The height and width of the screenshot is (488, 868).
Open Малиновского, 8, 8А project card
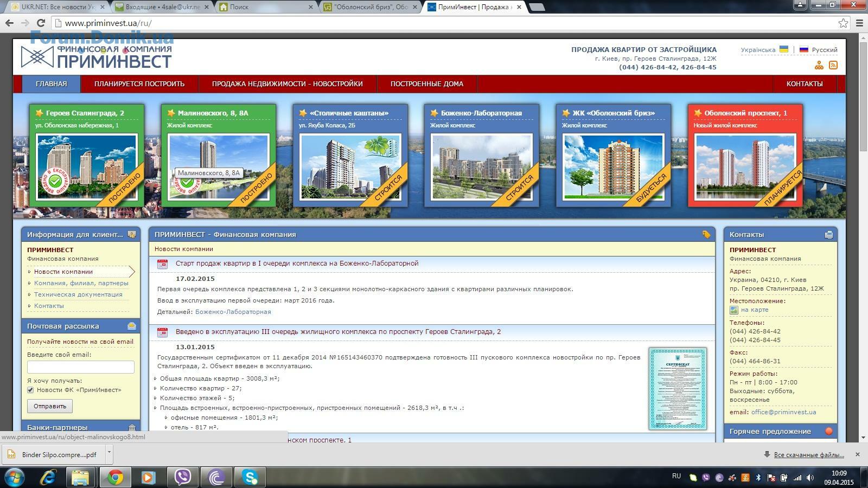(219, 156)
